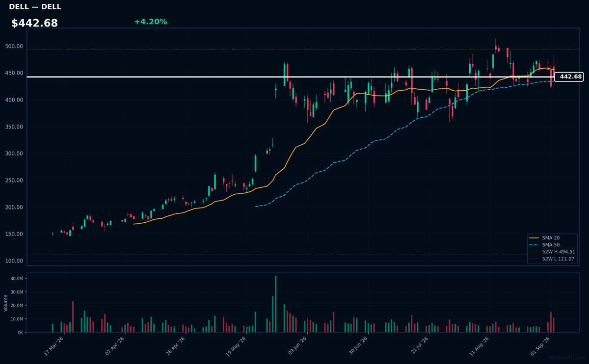Click the 400.00 price axis label
This screenshot has height=364, width=589.
(14, 100)
